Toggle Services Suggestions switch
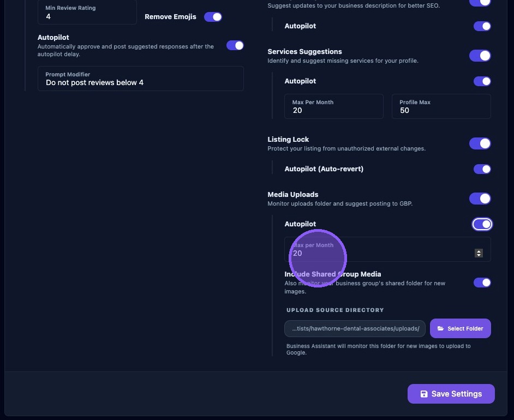Viewport: 514px width, 420px height. (480, 56)
